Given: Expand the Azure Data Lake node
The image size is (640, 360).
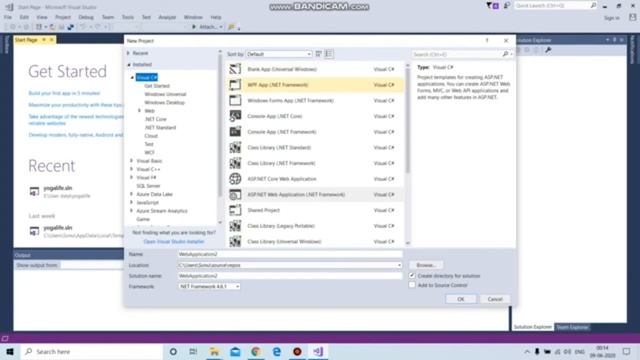Looking at the screenshot, I should (x=131, y=194).
